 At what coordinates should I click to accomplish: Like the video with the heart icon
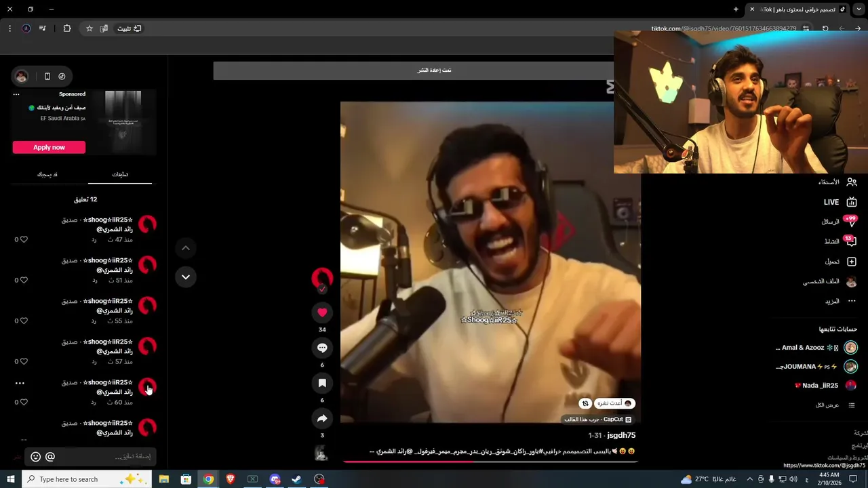[322, 312]
